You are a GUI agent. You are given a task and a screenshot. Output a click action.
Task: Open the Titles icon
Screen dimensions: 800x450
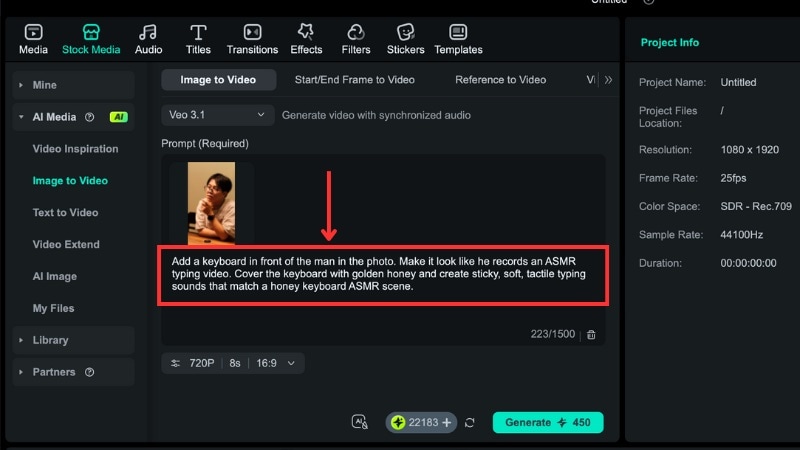click(198, 32)
